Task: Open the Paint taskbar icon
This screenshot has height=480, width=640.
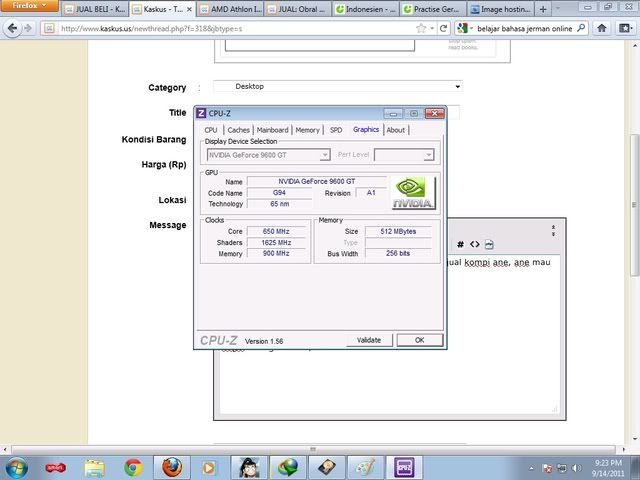Action: tap(365, 468)
